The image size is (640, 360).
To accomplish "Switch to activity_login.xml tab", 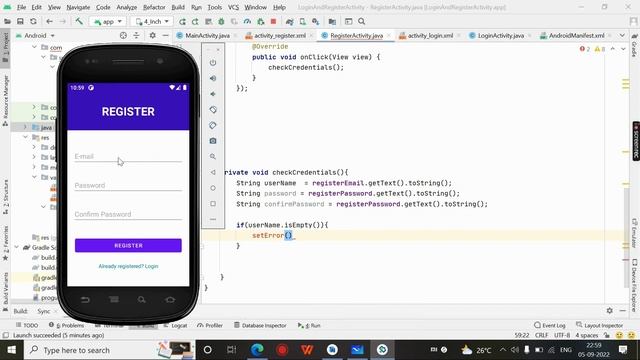I will point(430,36).
